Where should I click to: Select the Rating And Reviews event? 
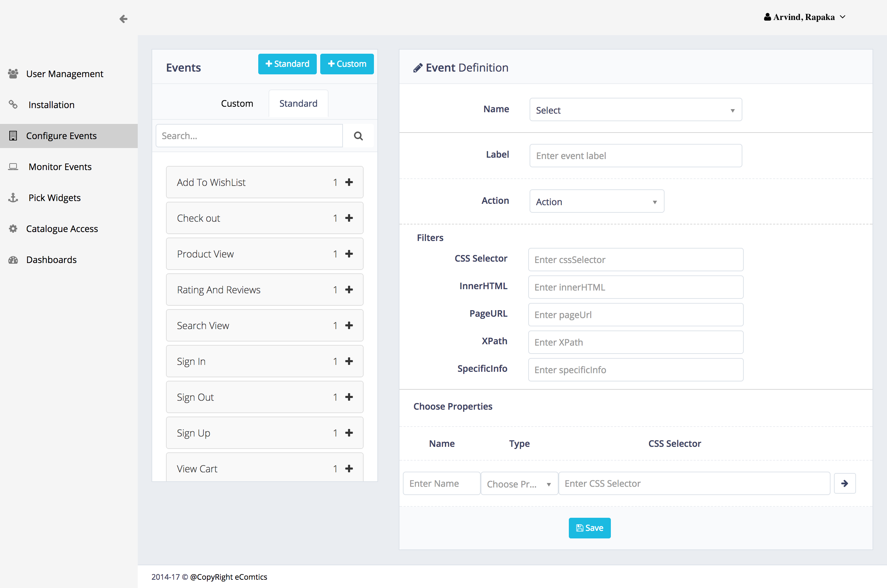(x=265, y=290)
